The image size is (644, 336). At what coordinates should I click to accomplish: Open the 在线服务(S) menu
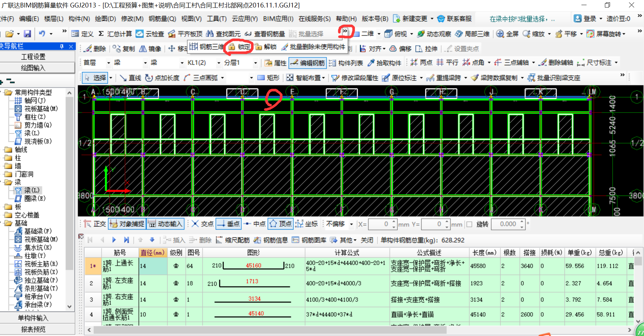click(x=315, y=19)
